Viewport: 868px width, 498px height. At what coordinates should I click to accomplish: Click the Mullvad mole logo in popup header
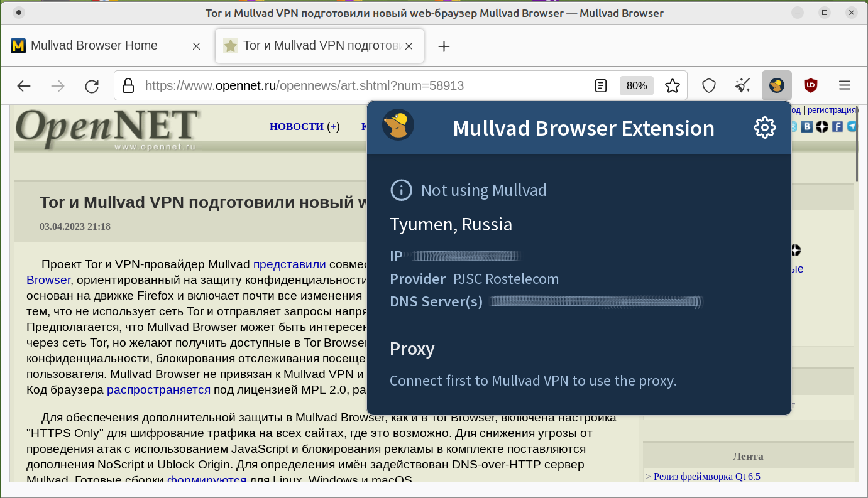[x=398, y=124]
